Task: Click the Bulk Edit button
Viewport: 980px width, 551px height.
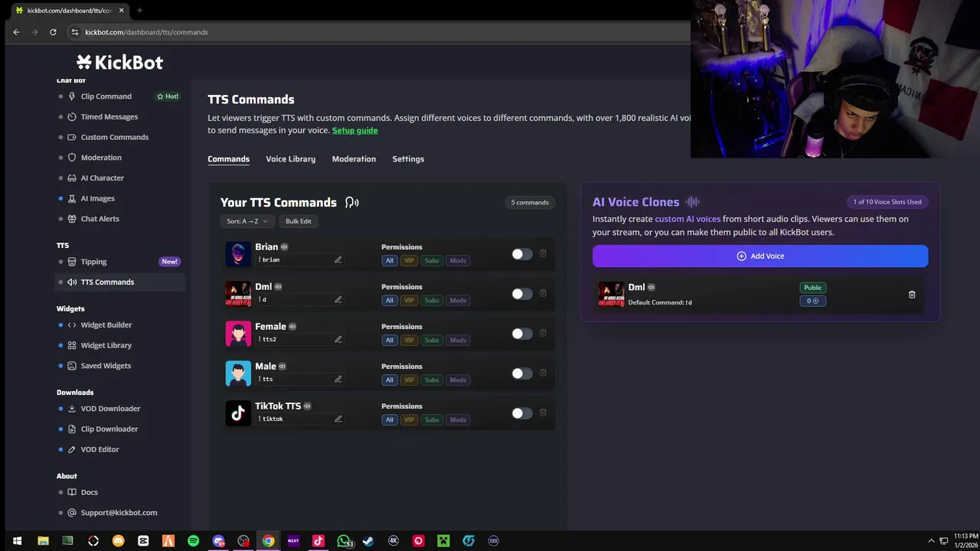Action: [x=299, y=221]
